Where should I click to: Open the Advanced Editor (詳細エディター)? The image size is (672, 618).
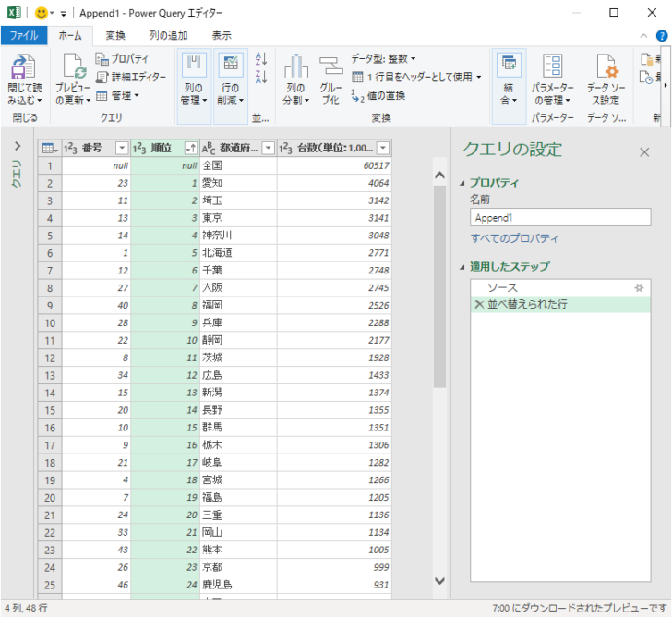(x=132, y=77)
